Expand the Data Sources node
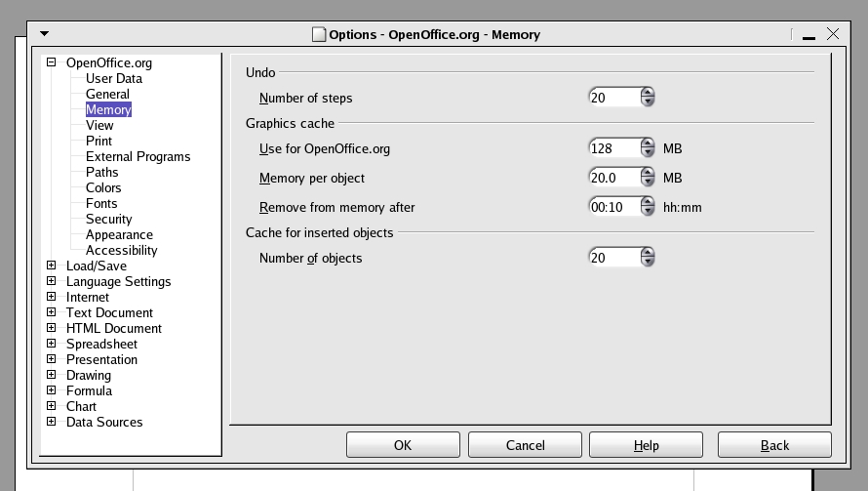 coord(52,422)
